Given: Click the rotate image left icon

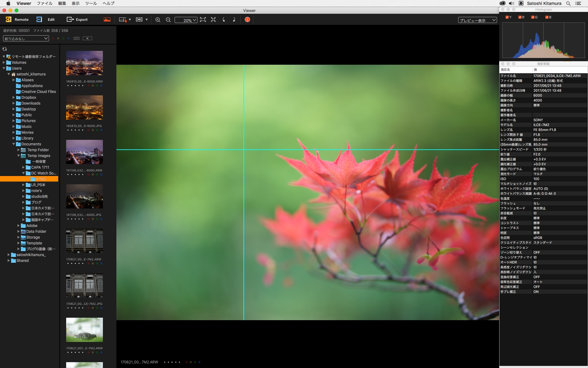Looking at the screenshot, I should coord(224,20).
